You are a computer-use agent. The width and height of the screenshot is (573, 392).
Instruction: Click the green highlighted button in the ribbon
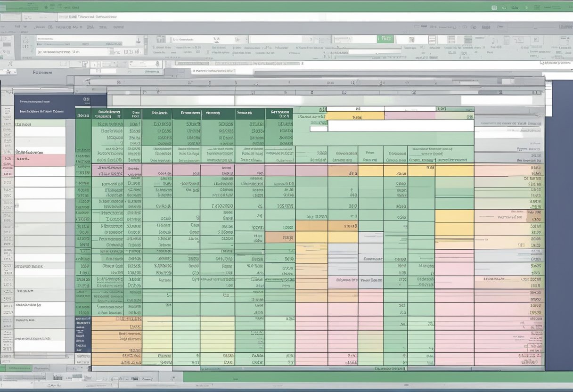click(385, 39)
